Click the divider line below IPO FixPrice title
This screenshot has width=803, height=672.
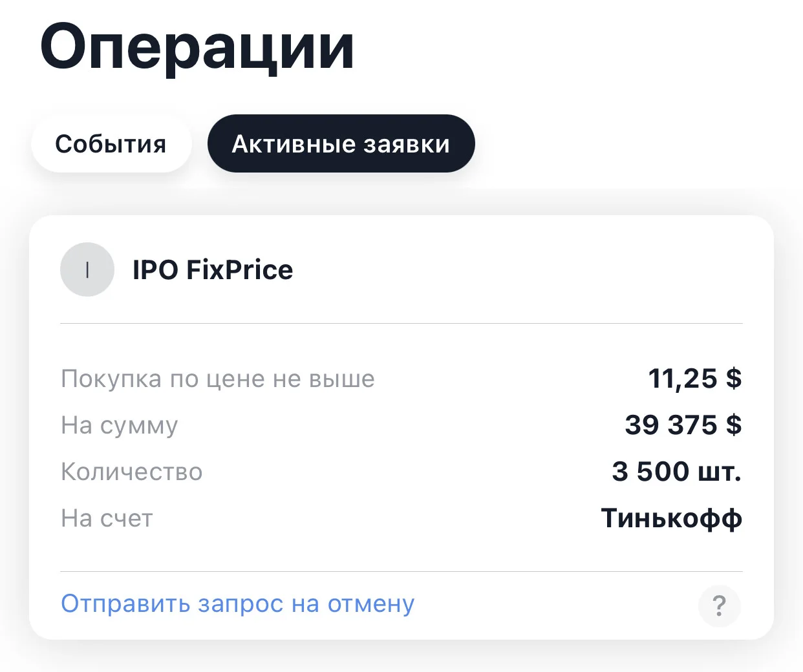[401, 323]
